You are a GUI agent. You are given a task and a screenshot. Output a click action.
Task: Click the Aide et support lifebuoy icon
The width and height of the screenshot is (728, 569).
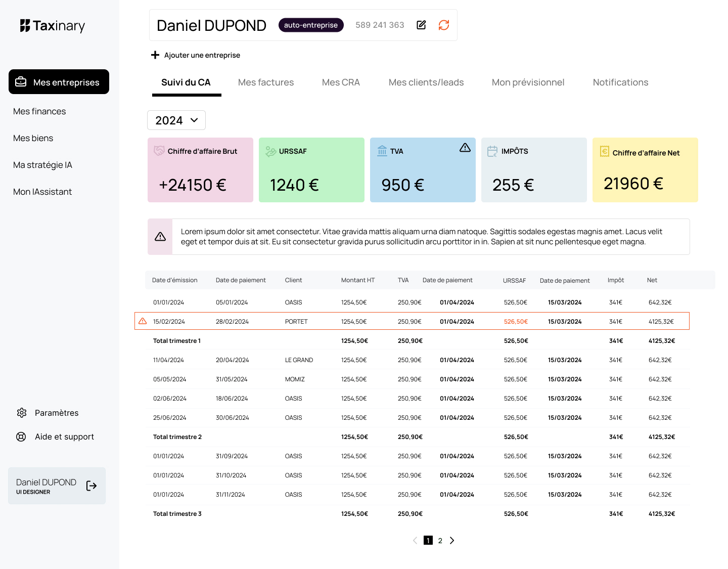coord(21,436)
